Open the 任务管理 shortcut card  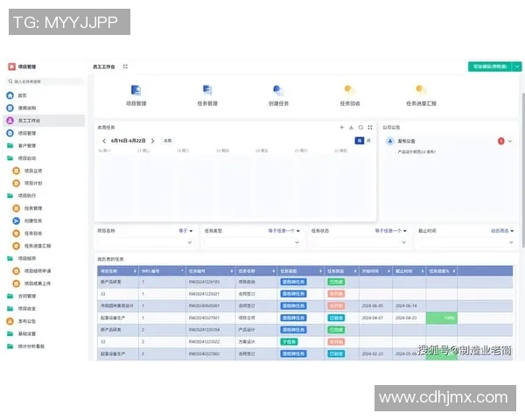pyautogui.click(x=207, y=95)
